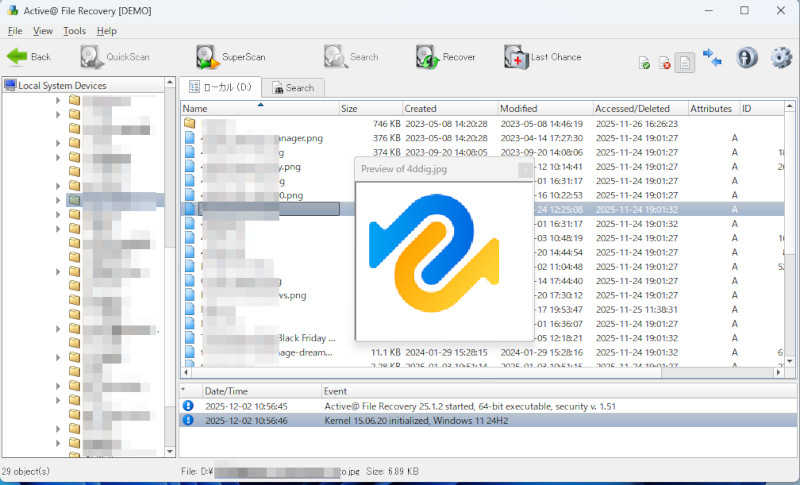
Task: Click the file list scroll-up arrow
Action: click(790, 107)
